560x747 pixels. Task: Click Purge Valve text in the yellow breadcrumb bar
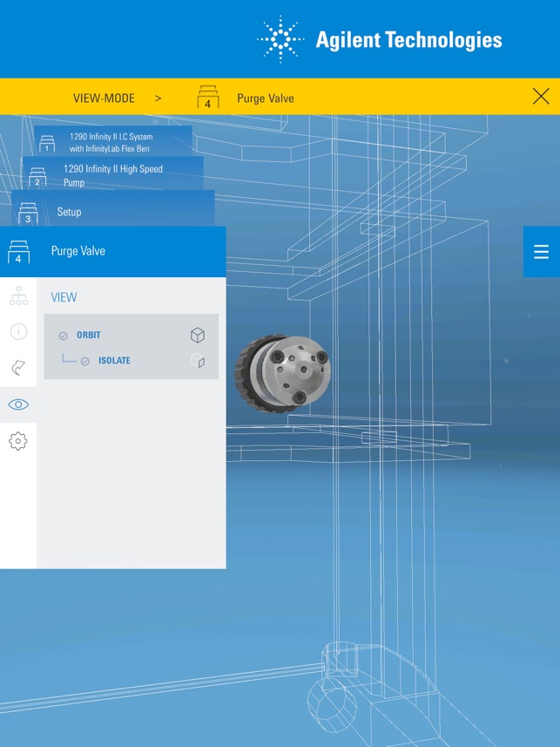(266, 98)
